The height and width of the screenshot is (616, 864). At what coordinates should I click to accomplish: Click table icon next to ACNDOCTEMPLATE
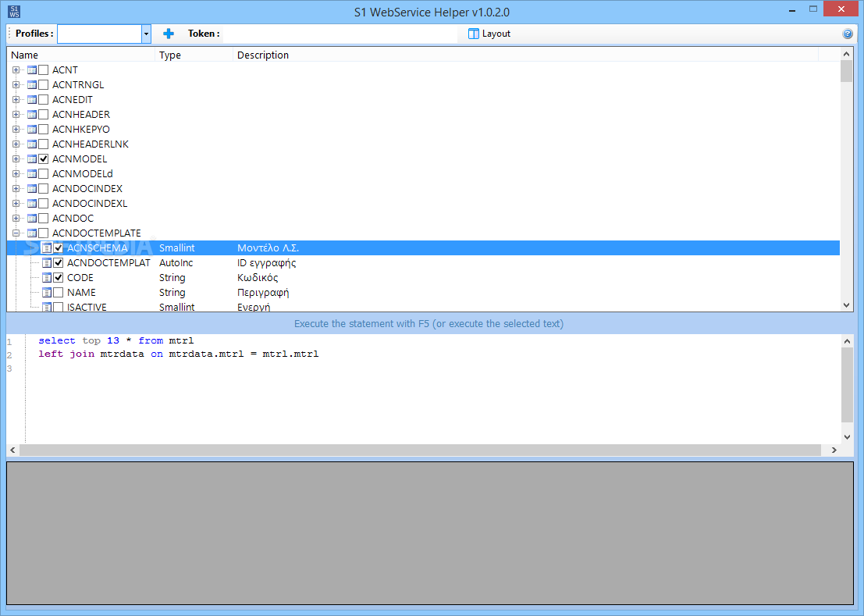32,233
